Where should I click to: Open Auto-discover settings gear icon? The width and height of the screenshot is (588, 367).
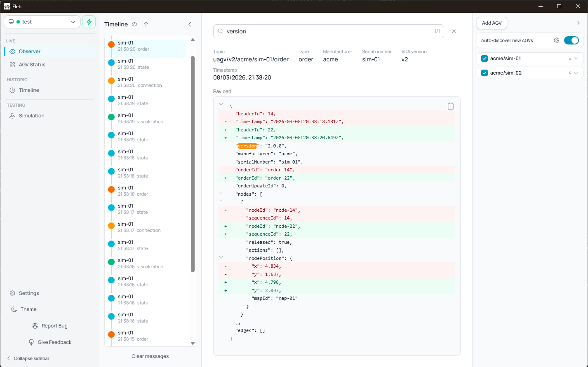[x=557, y=40]
